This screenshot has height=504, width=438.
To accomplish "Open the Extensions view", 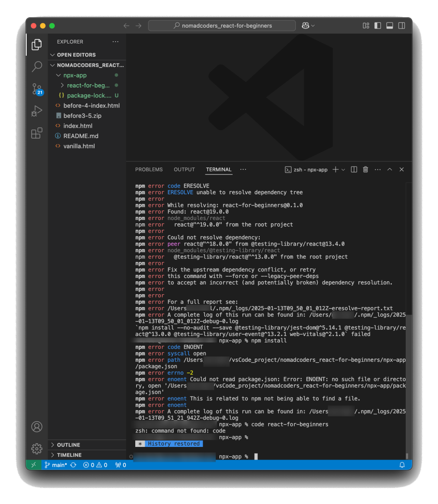I will 36,133.
